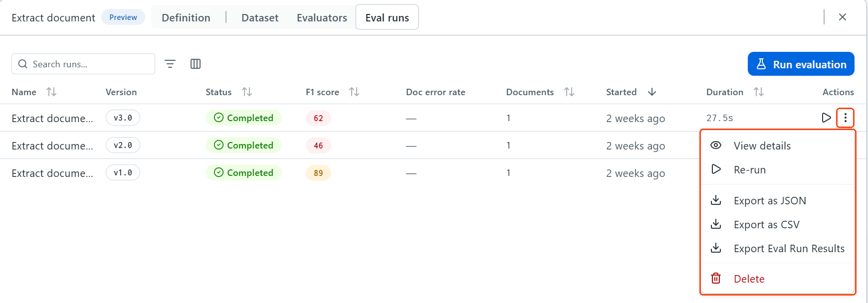Toggle Started column sort arrow
The width and height of the screenshot is (868, 303).
[652, 92]
